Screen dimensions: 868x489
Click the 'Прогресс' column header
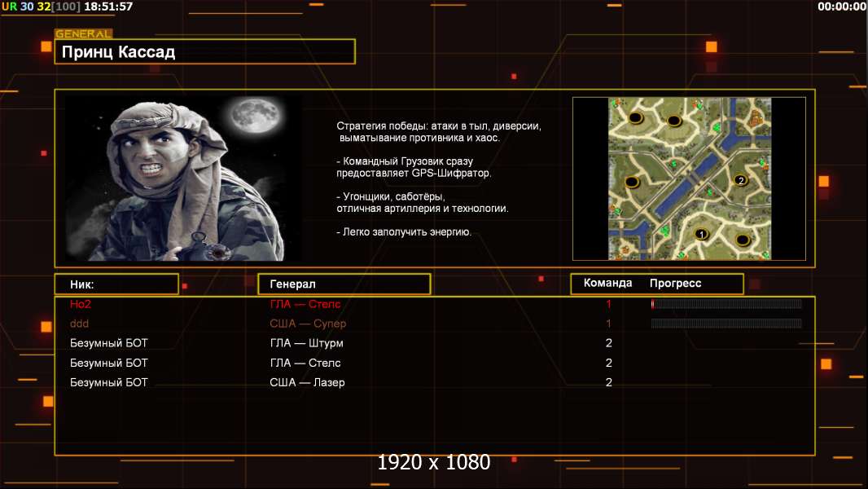pyautogui.click(x=675, y=283)
